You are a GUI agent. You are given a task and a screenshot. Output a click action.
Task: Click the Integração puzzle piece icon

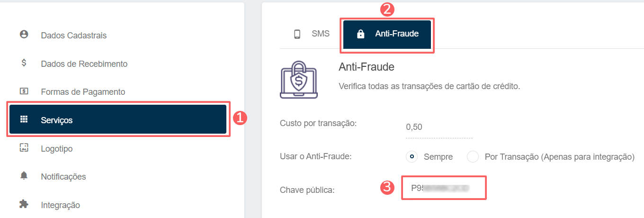[x=24, y=204]
